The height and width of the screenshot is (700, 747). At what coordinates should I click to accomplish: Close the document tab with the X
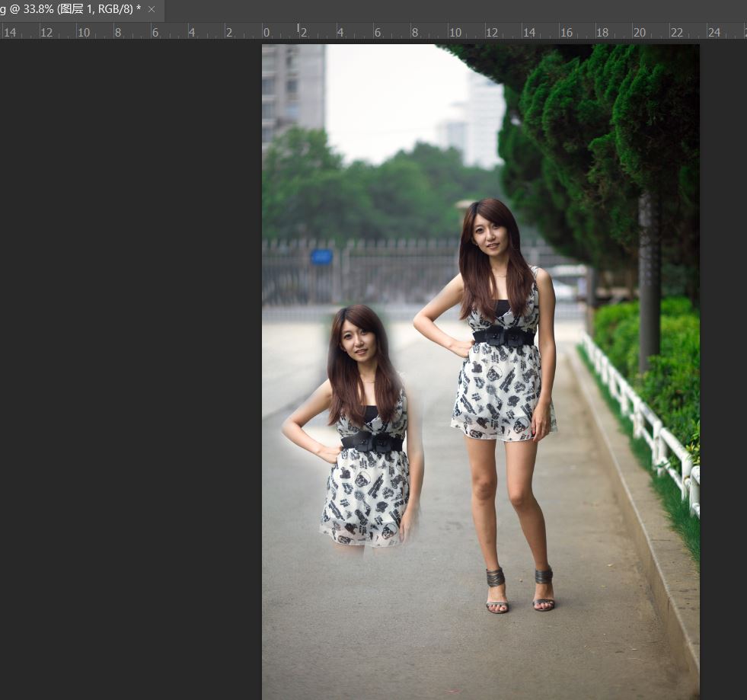[152, 9]
